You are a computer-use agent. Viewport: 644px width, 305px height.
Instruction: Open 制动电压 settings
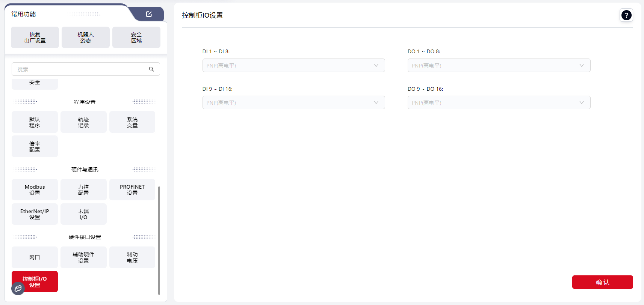click(x=132, y=257)
